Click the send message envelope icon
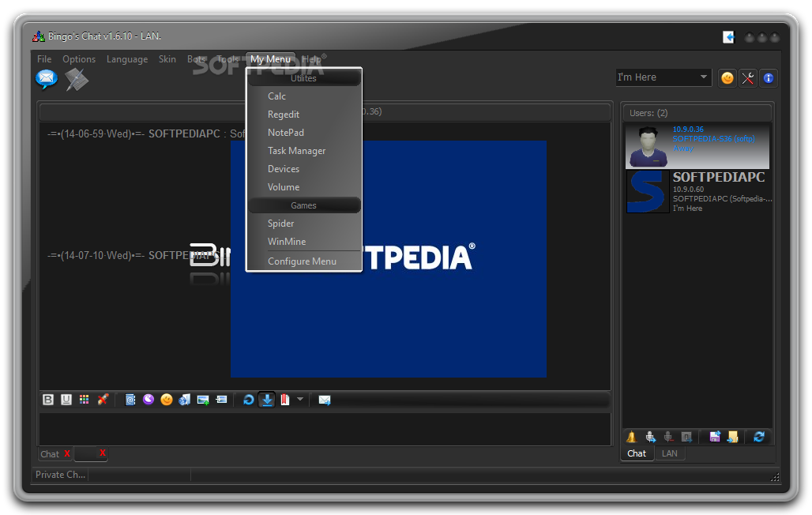 [x=325, y=400]
